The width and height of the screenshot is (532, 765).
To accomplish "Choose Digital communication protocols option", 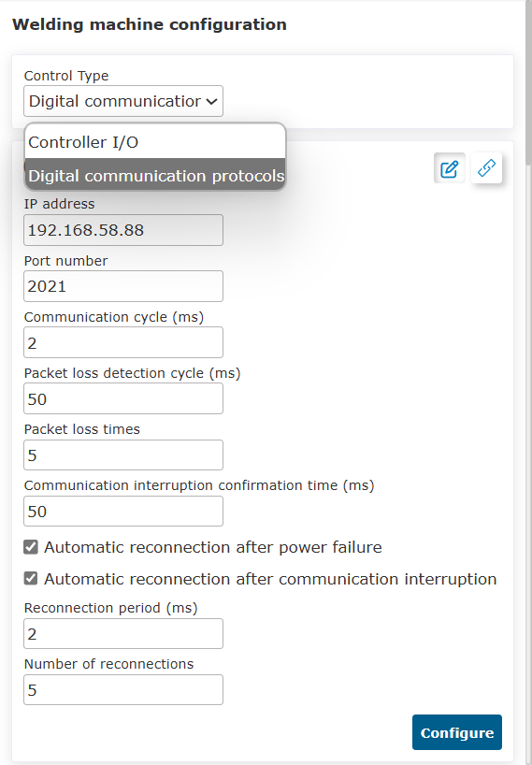I will [155, 175].
